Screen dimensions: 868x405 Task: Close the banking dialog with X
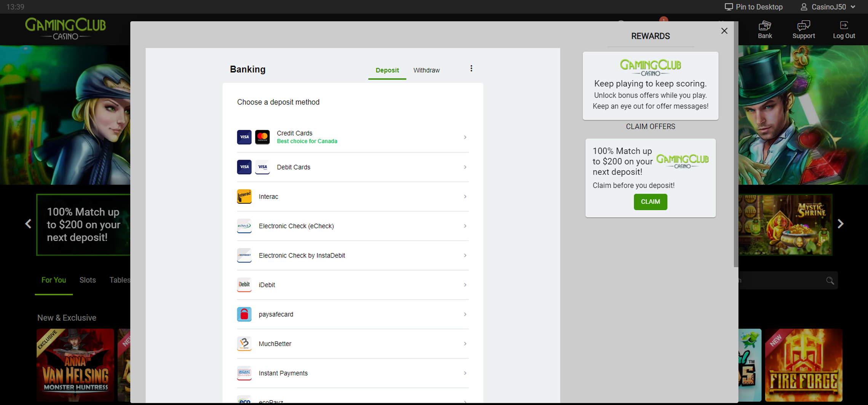click(724, 31)
